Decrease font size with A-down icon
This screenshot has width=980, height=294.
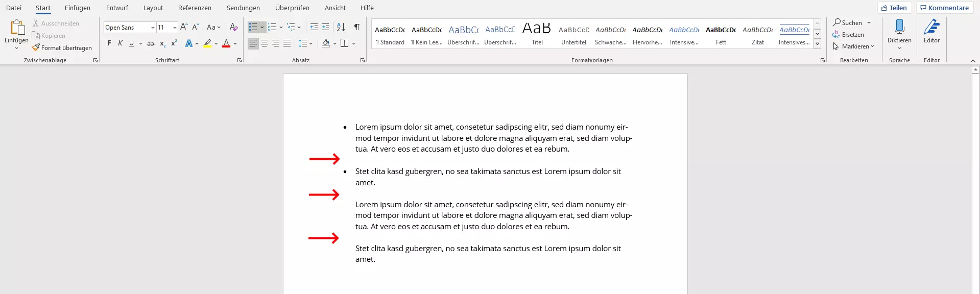[195, 27]
